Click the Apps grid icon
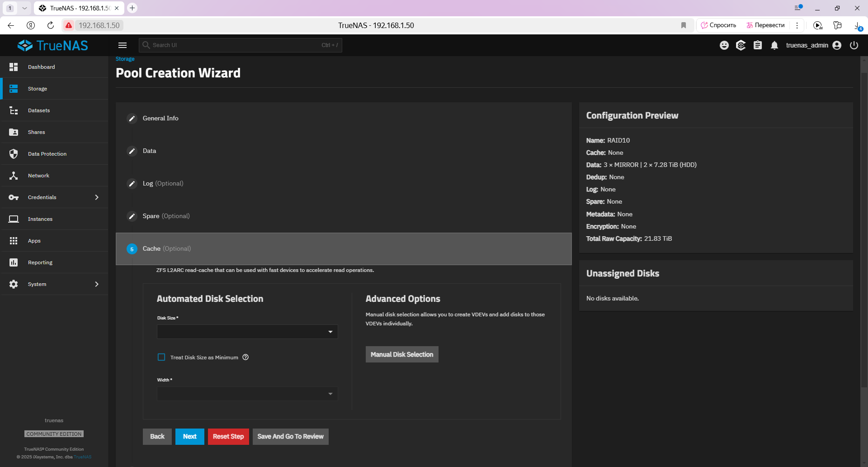 [x=14, y=241]
